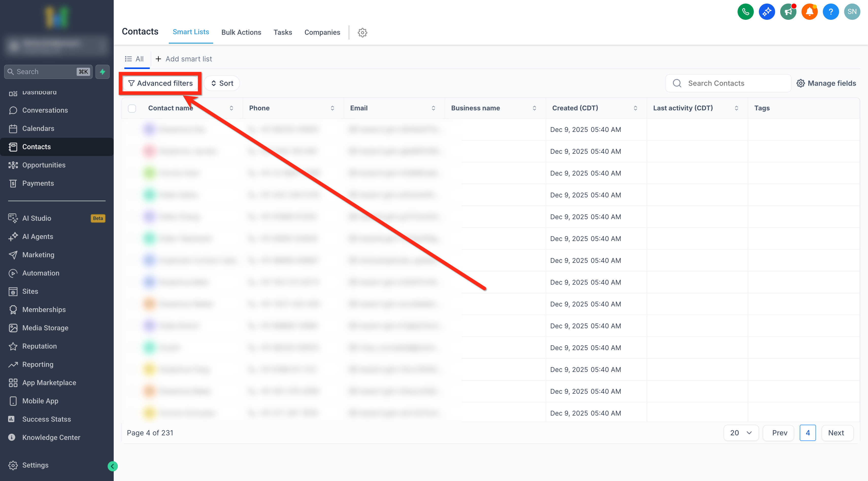Toggle the select all contacts checkbox
This screenshot has width=868, height=481.
point(132,109)
